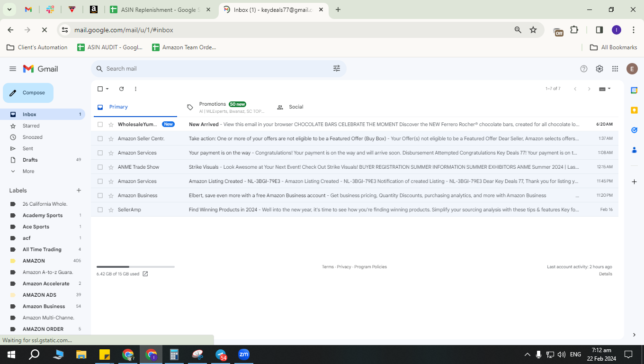
Task: Show the Gmail side panel chevron
Action: click(634, 335)
